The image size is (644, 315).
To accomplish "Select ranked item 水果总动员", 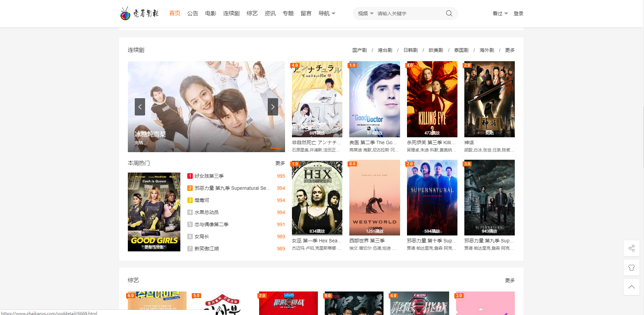I will click(x=207, y=212).
